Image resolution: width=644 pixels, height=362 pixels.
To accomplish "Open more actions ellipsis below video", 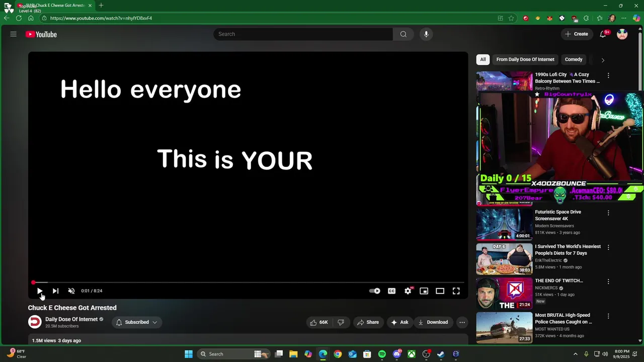I will [x=462, y=322].
